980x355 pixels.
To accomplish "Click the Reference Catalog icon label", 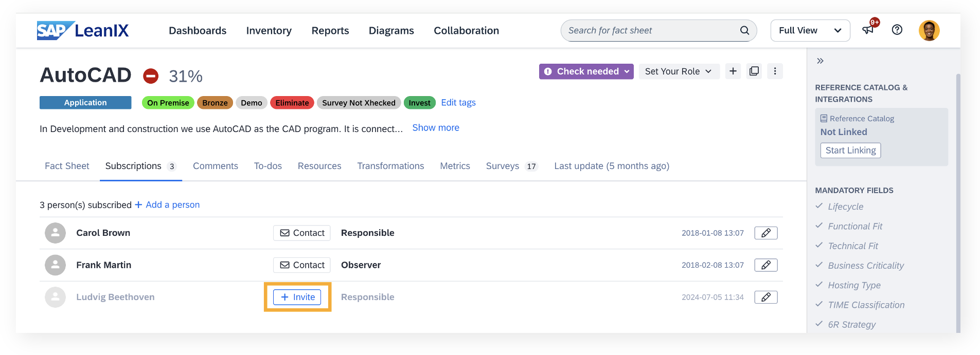I will pyautogui.click(x=858, y=119).
